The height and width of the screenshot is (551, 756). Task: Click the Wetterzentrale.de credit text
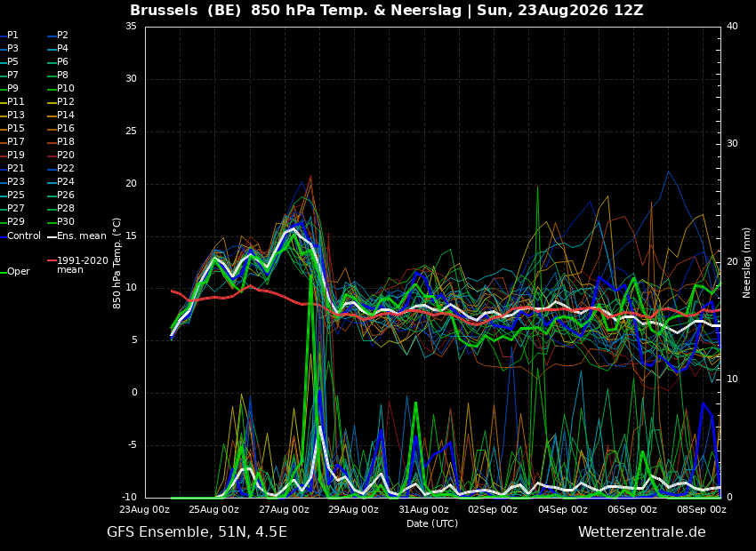click(x=642, y=532)
